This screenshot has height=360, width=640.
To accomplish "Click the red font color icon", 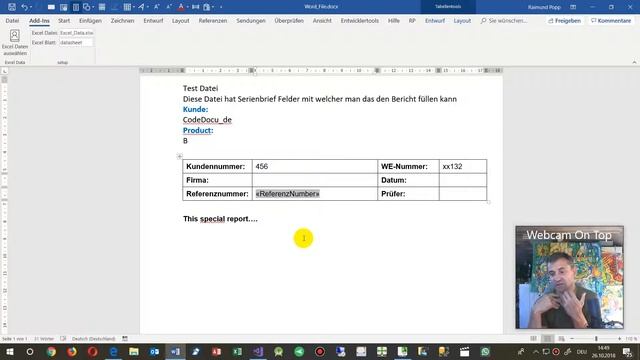I will click(181, 7).
